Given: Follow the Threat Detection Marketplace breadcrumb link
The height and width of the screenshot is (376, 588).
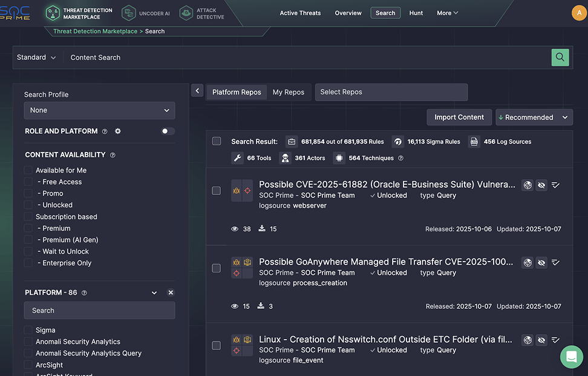Looking at the screenshot, I should point(94,31).
